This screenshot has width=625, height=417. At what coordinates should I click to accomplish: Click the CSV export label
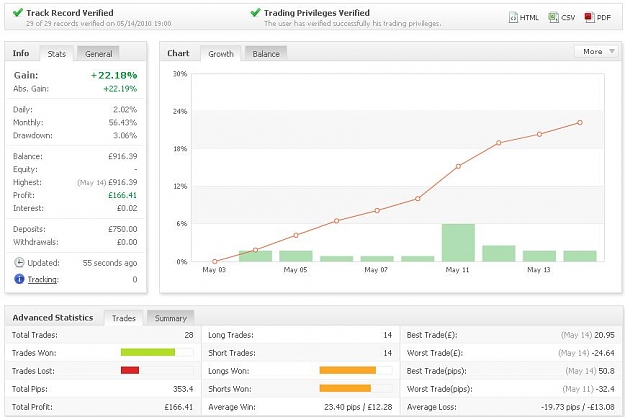(x=568, y=18)
